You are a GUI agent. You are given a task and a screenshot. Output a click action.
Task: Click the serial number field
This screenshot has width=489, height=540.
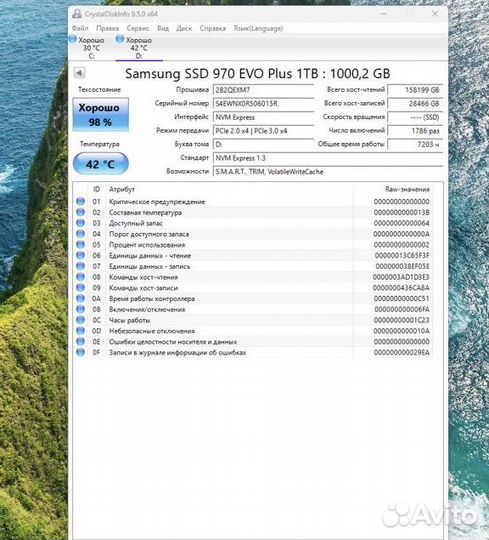point(263,103)
